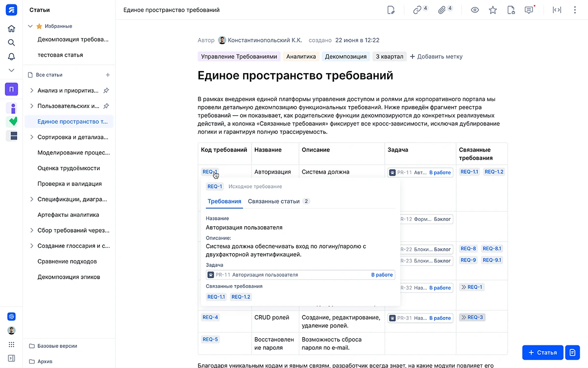Open user avatar in left rail
This screenshot has height=368, width=588.
[11, 331]
